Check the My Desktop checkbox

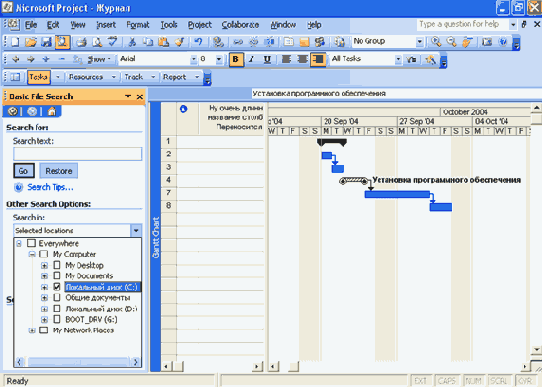point(57,265)
